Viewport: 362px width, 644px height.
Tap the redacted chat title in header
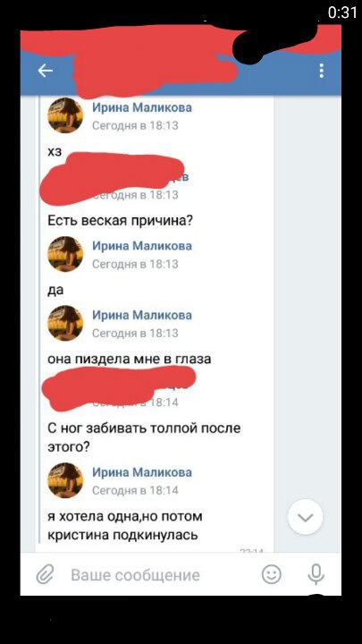tap(154, 72)
